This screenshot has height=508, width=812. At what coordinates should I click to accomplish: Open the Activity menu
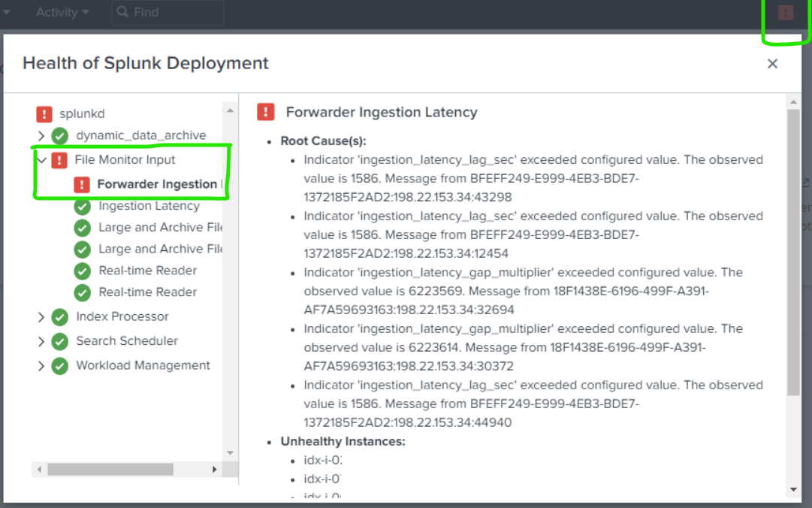62,13
